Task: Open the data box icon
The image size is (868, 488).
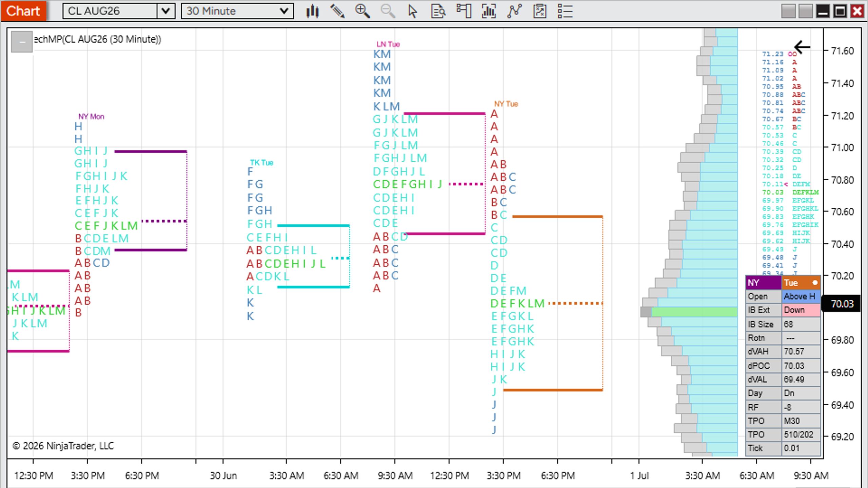Action: 438,11
